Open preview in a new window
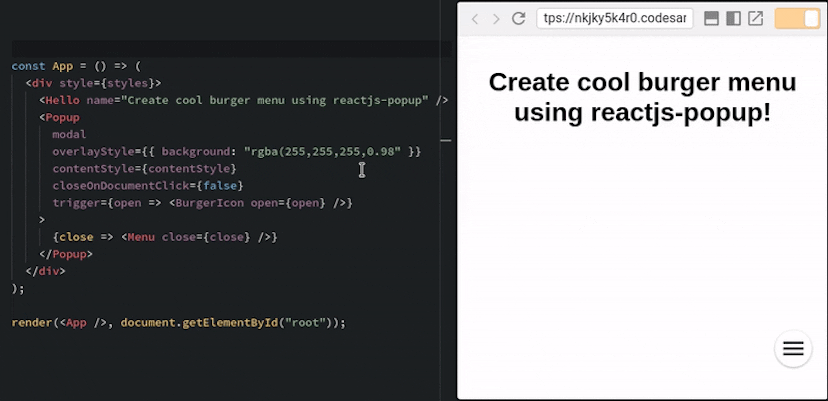The width and height of the screenshot is (828, 401). coord(756,19)
